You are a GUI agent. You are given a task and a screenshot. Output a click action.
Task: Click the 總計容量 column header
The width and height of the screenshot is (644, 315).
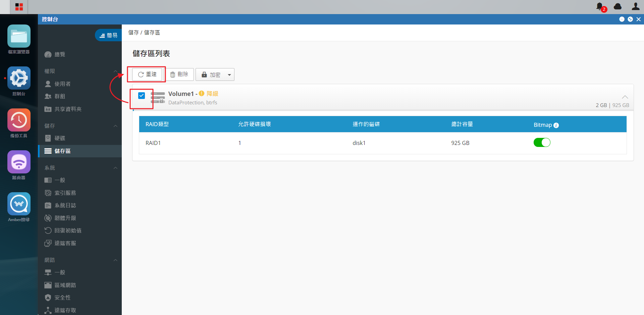[462, 124]
